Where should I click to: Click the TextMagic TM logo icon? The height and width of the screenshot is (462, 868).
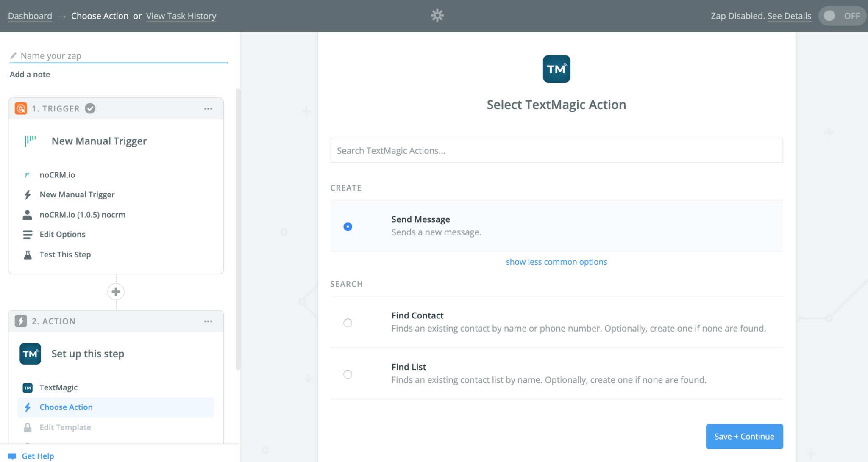(556, 69)
